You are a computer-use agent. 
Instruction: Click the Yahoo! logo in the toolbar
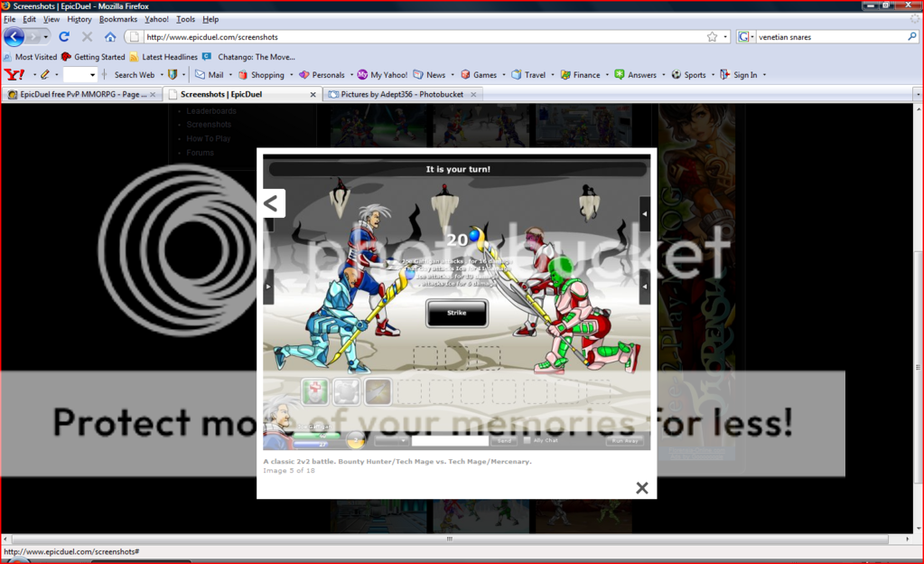[x=14, y=75]
